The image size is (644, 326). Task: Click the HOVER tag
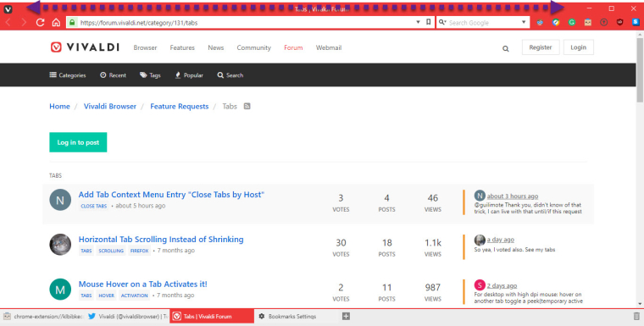pos(106,296)
